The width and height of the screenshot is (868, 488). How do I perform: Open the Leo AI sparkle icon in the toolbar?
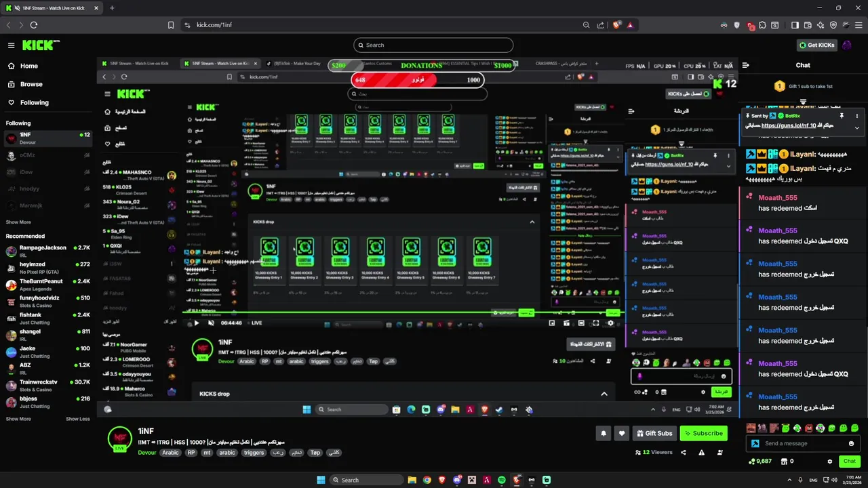[x=821, y=25]
